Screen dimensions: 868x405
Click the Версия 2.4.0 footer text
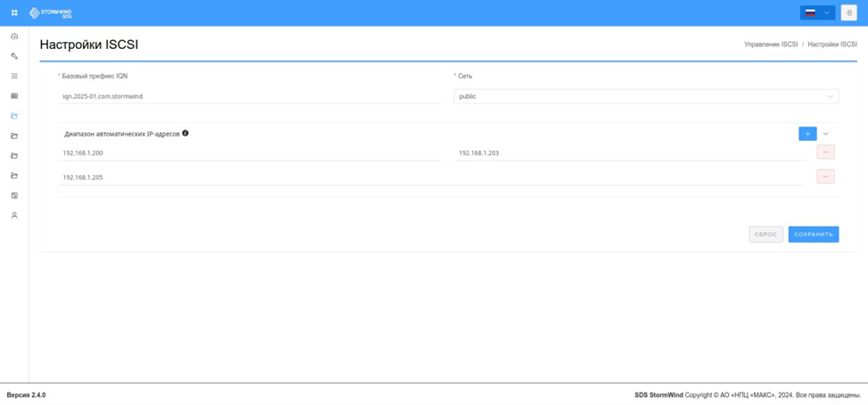[26, 395]
